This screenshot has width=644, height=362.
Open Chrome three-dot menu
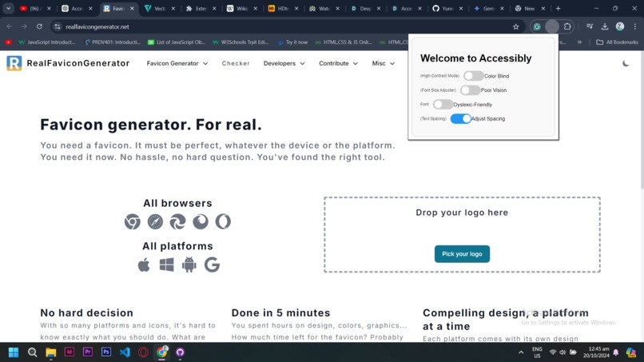pos(635,26)
